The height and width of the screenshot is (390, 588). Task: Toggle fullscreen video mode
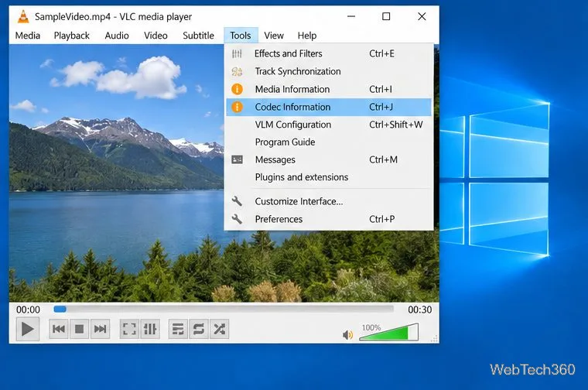(x=129, y=329)
